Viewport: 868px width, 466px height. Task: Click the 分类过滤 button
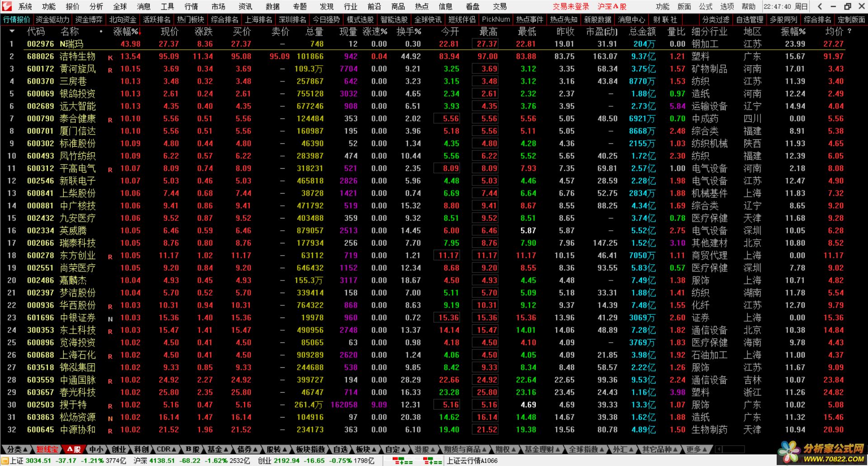(x=716, y=19)
